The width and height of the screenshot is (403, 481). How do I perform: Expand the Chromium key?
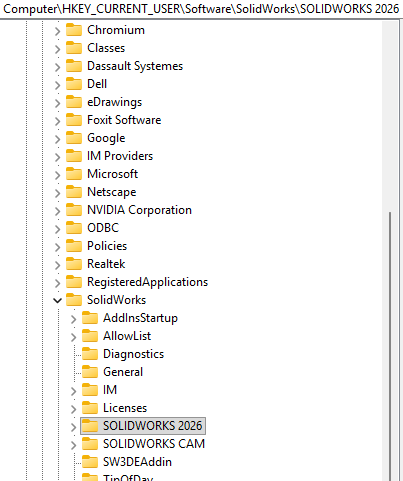(58, 31)
